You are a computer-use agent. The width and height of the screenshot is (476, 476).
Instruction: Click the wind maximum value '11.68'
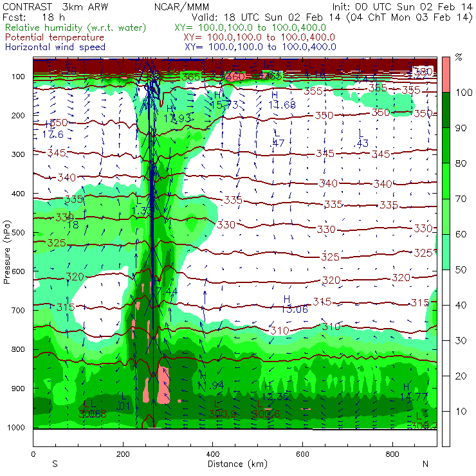(282, 105)
